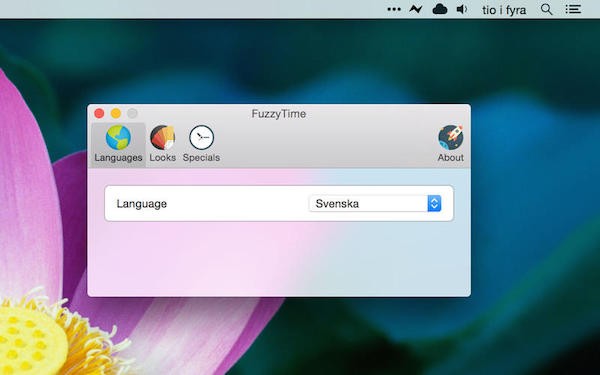Open the Languages preferences tab
Screen dimensions: 600x375
pos(118,144)
